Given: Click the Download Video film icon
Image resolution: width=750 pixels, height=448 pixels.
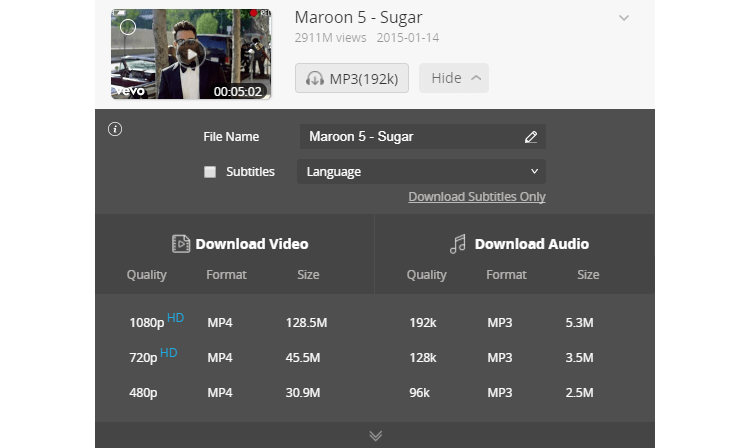Looking at the screenshot, I should coord(181,244).
